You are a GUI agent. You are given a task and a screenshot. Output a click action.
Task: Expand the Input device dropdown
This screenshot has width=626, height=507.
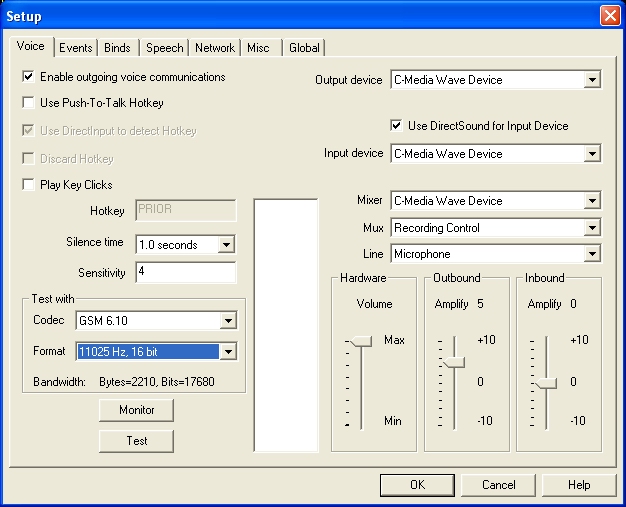click(592, 154)
